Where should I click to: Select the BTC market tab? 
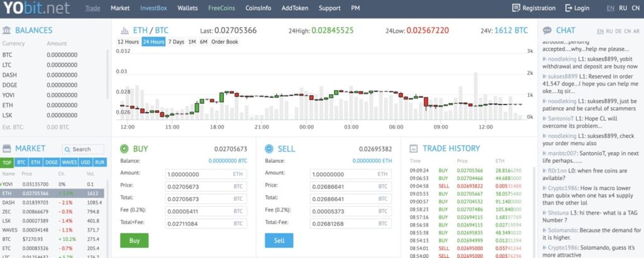[x=21, y=162]
